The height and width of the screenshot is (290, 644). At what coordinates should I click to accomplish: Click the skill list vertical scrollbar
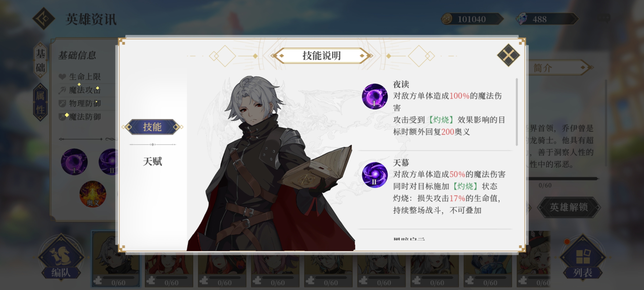[x=517, y=112]
